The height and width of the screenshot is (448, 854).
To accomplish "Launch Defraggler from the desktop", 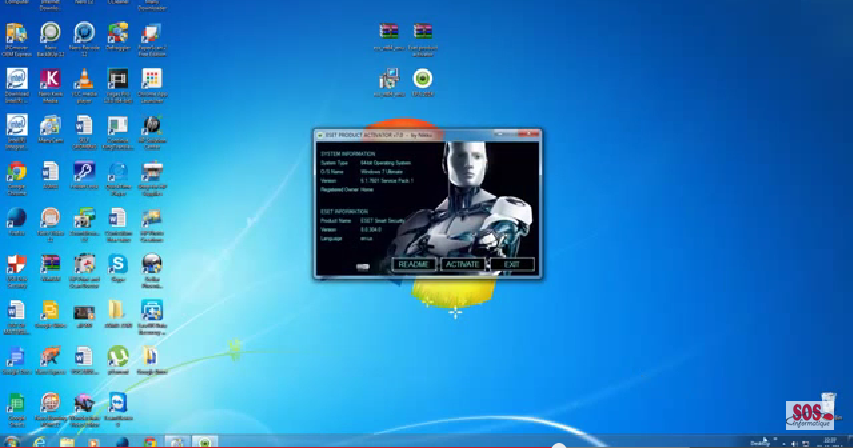I will [118, 33].
